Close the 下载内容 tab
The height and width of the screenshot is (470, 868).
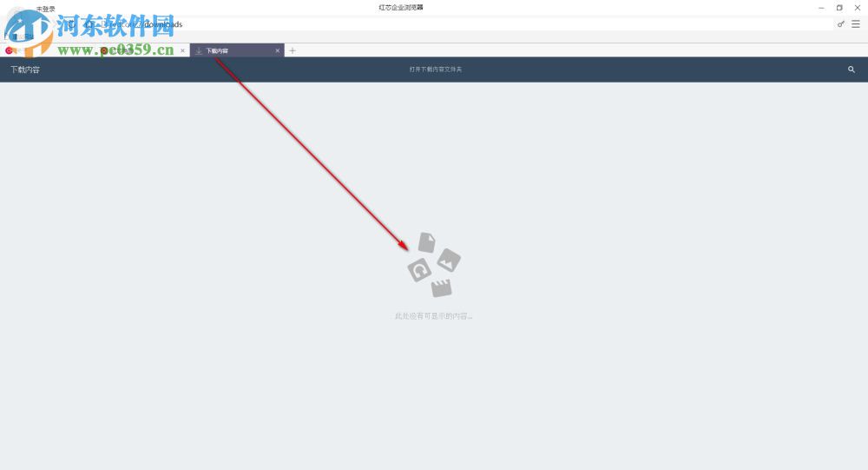point(278,50)
